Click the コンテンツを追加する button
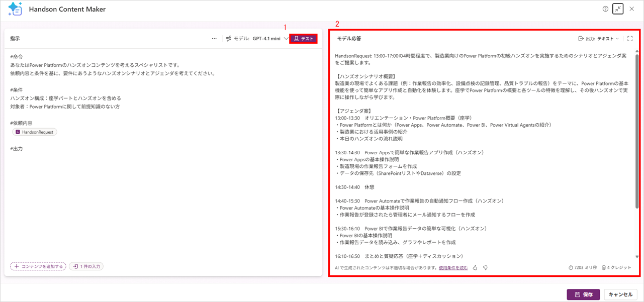Image resolution: width=644 pixels, height=302 pixels. [x=38, y=266]
